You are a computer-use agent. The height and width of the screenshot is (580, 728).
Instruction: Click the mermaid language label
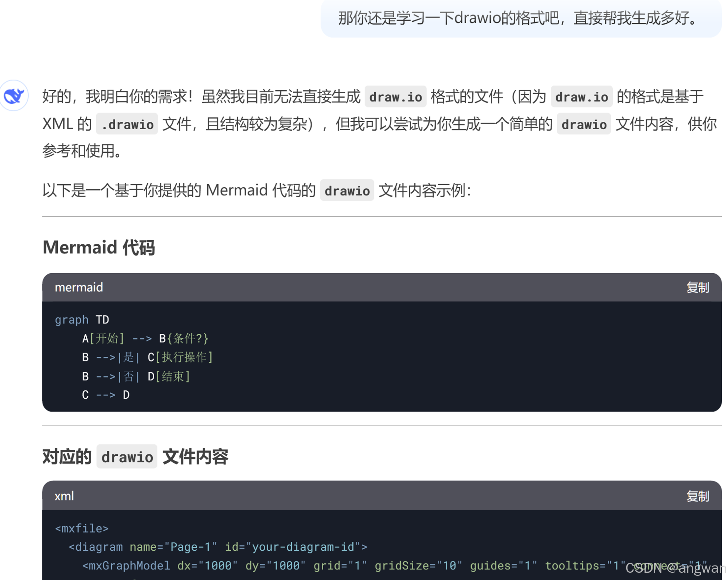79,288
